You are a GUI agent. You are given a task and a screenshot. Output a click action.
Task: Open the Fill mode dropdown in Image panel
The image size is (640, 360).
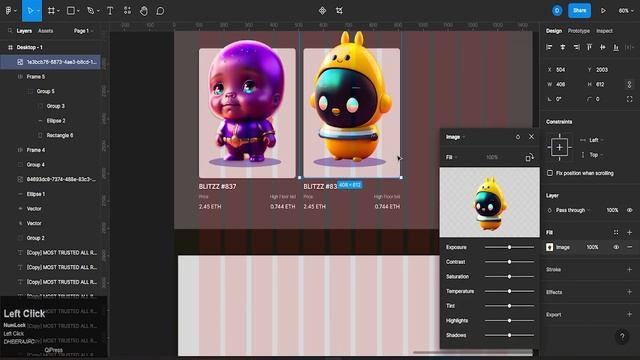coord(451,157)
